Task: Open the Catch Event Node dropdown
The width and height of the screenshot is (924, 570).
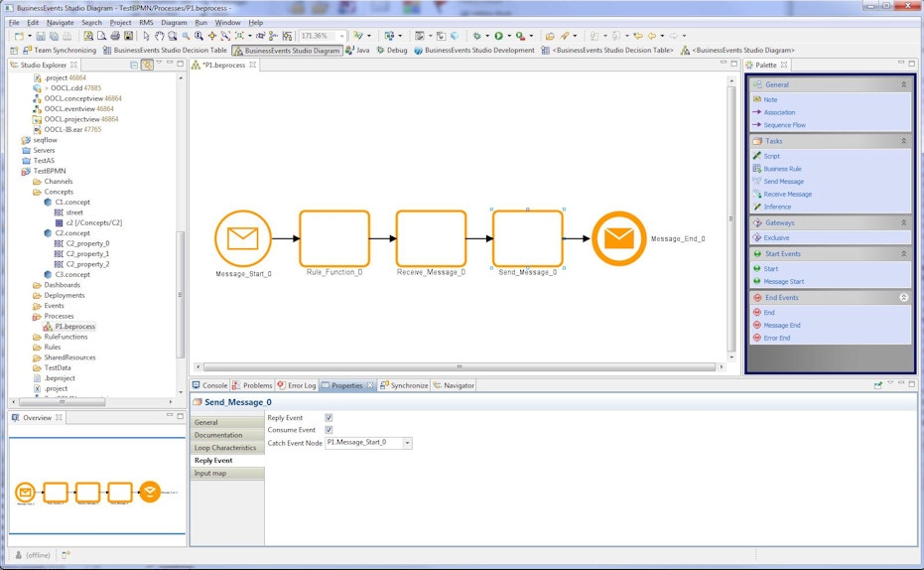Action: click(x=407, y=443)
